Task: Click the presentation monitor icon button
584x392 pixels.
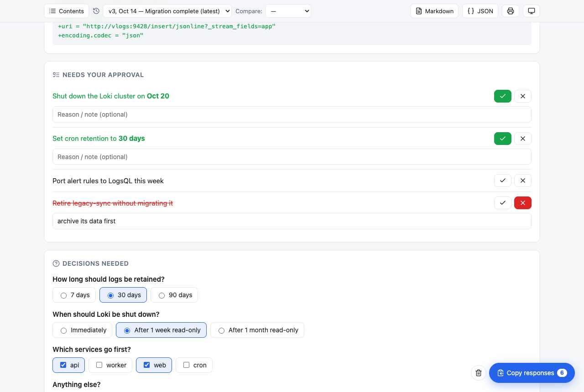Action: click(x=532, y=11)
